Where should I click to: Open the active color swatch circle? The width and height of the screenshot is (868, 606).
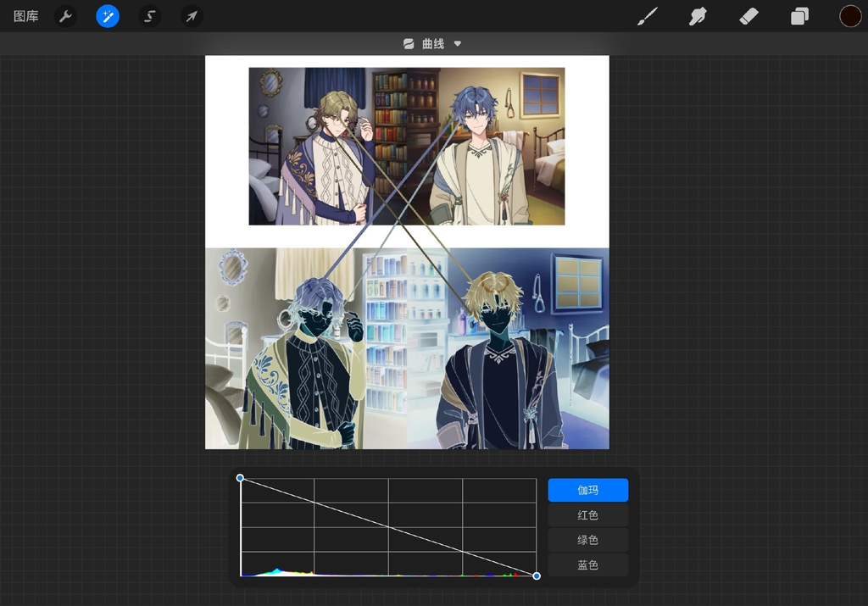[850, 16]
